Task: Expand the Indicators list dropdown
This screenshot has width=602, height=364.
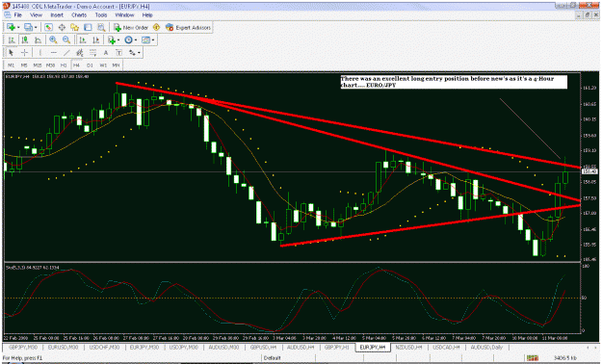Action: pyautogui.click(x=118, y=39)
